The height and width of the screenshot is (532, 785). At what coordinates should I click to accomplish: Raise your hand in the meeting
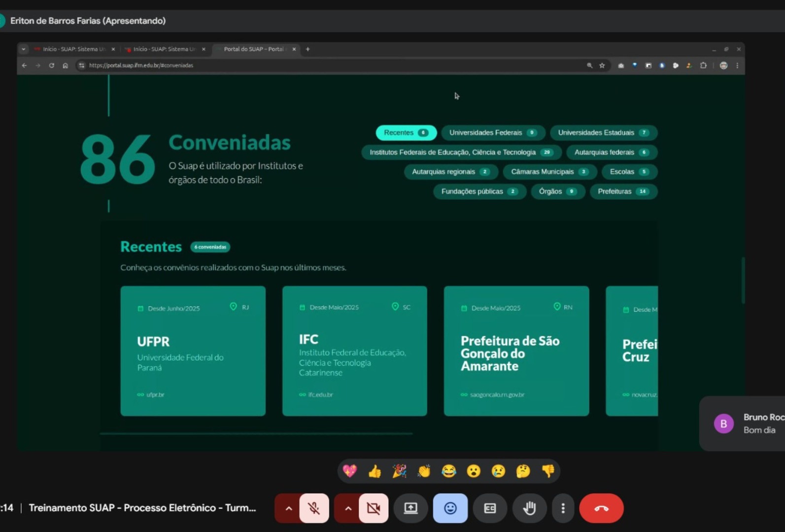[x=529, y=508]
